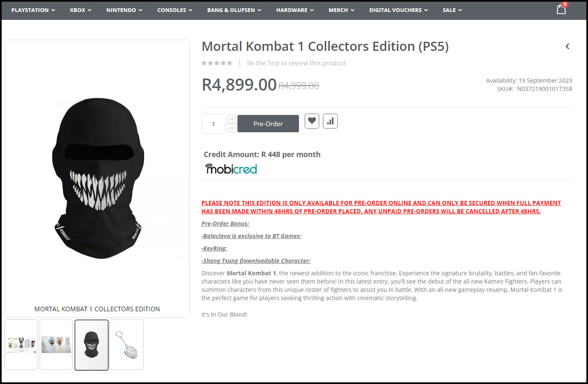
Task: Click inside the quantity input field
Action: [x=213, y=123]
